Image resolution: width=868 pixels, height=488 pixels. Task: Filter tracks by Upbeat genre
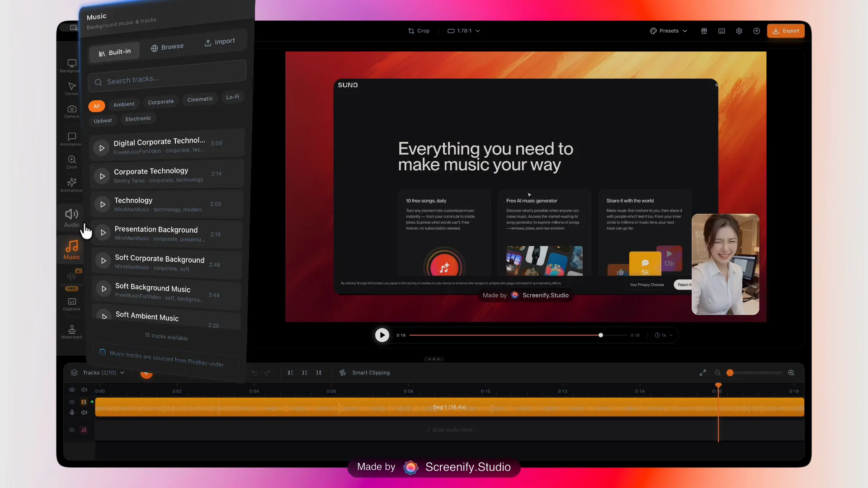103,121
